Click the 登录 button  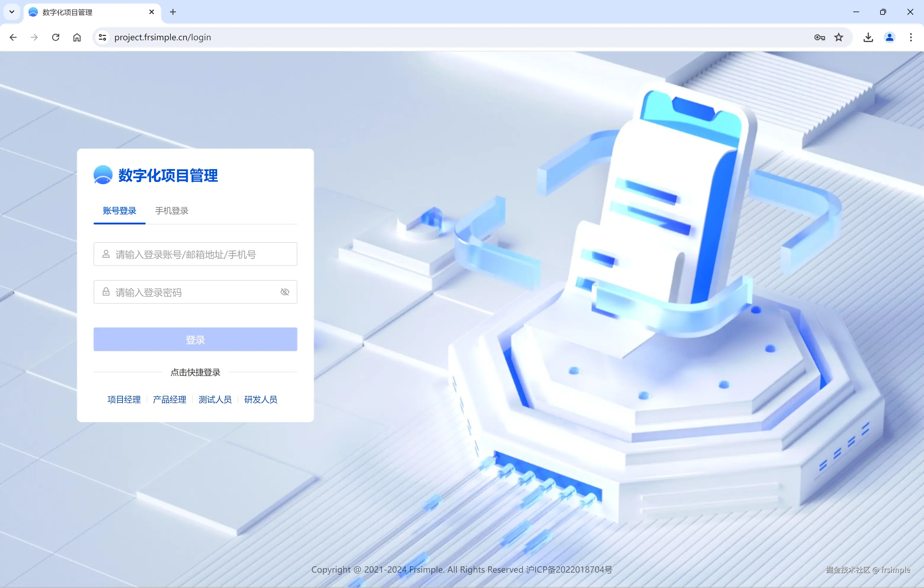coord(195,340)
